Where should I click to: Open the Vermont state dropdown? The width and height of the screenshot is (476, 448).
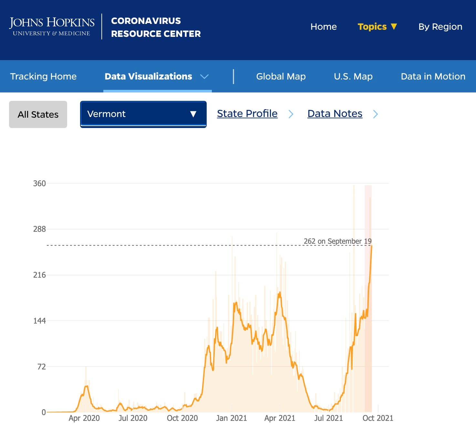[x=143, y=114]
